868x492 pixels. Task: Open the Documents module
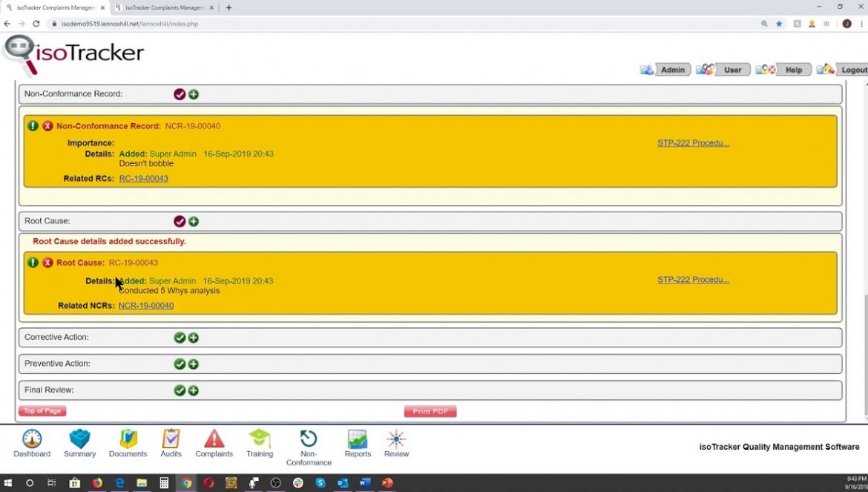(128, 441)
